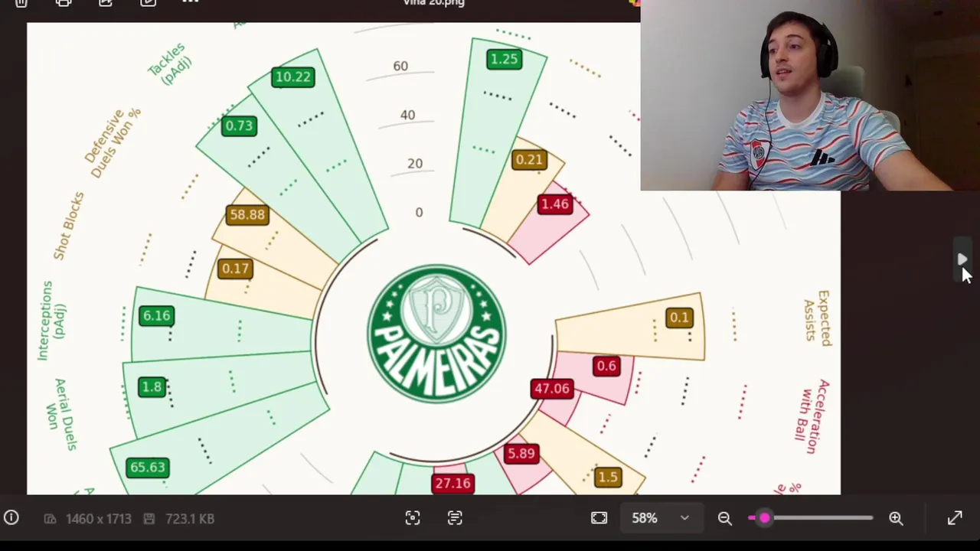This screenshot has height=551, width=980.
Task: Click the 0.21 value label
Action: point(529,159)
